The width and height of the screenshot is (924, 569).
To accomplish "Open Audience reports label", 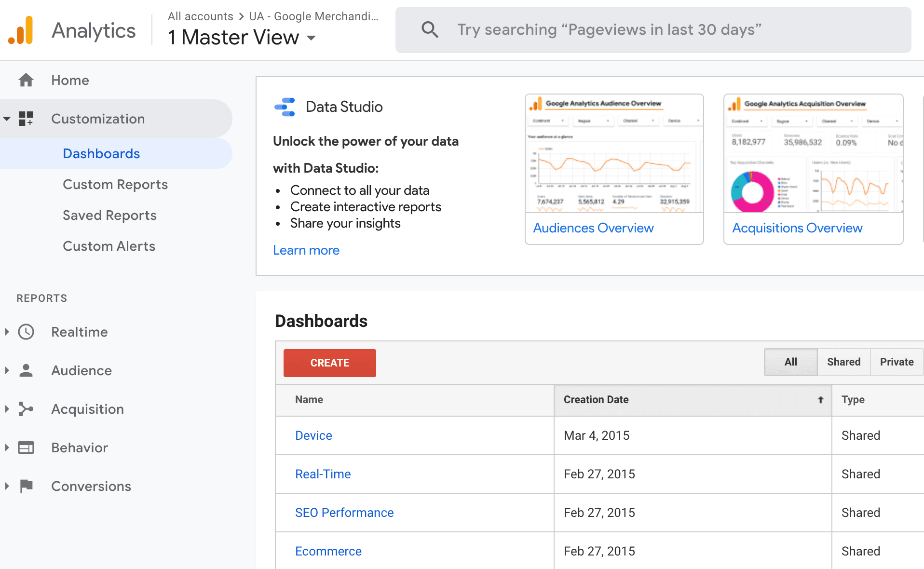I will click(x=82, y=370).
